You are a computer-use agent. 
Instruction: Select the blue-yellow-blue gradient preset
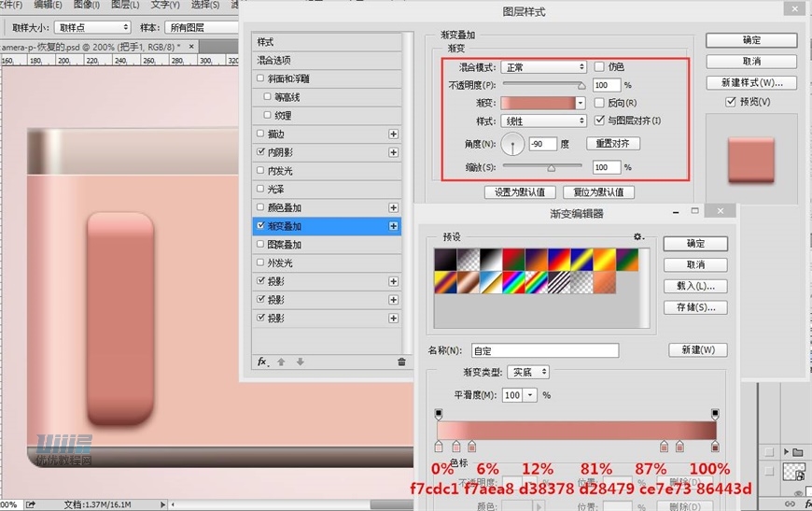coord(581,260)
